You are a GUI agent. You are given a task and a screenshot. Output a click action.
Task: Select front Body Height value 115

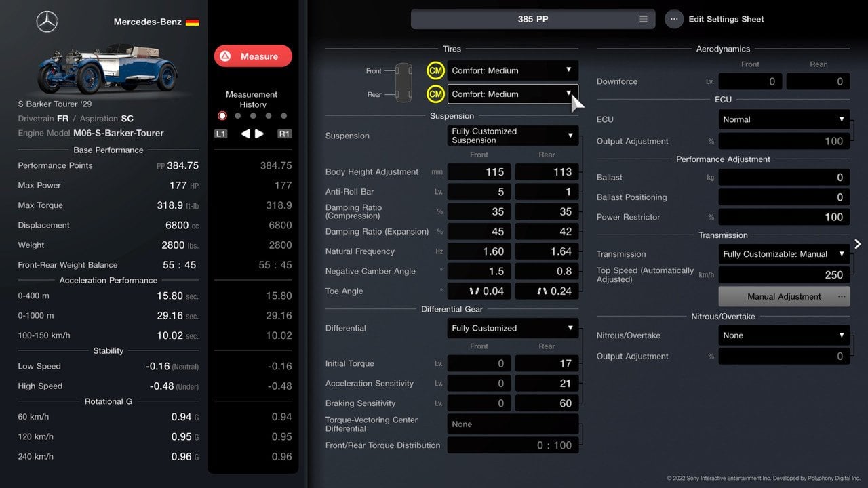click(x=479, y=172)
